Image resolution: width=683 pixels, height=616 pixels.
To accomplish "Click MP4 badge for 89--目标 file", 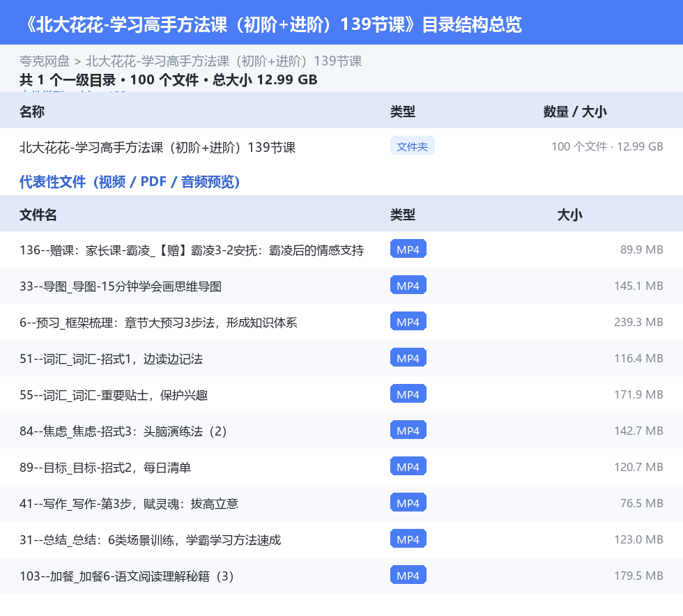I will point(408,466).
